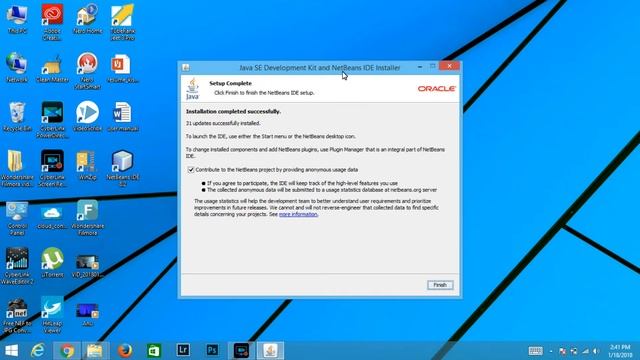The image size is (640, 360).
Task: Launch Clean Master from desktop
Action: 52,68
